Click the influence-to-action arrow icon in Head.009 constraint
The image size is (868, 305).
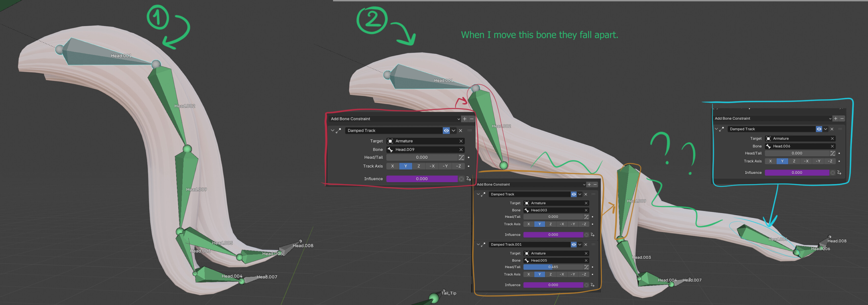[469, 179]
